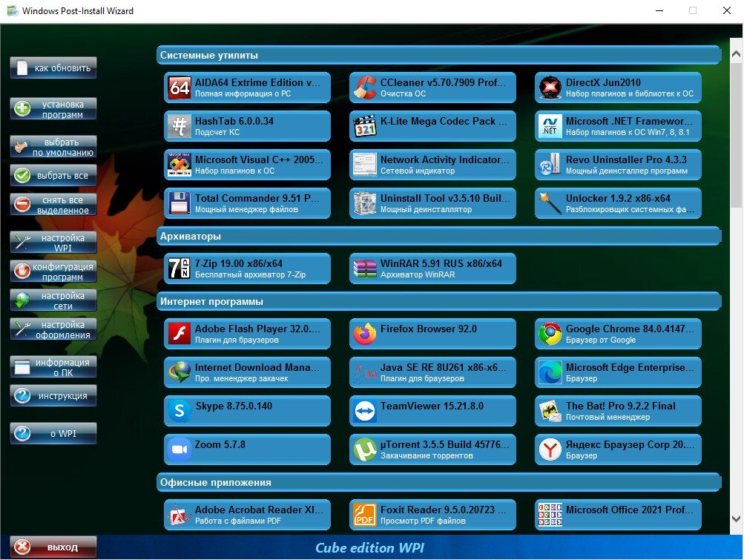Click the Adobe Acrobat Reader icon
This screenshot has height=560, width=744.
(x=180, y=515)
